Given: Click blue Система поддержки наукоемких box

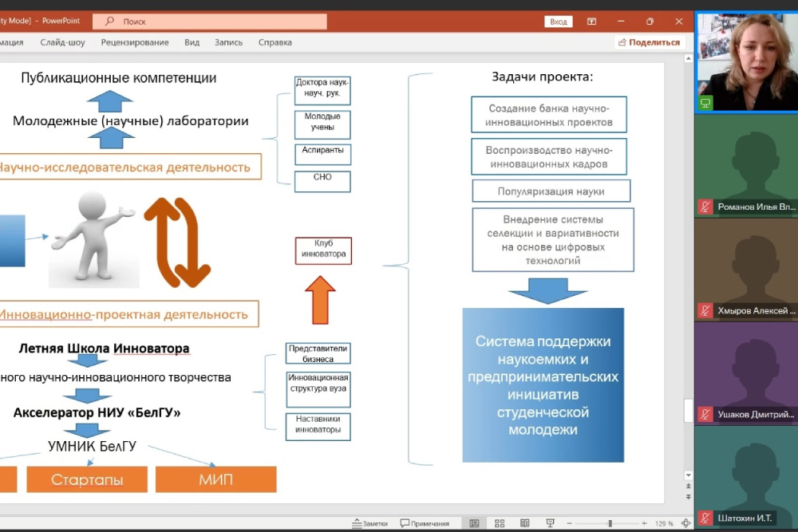Looking at the screenshot, I should [543, 385].
